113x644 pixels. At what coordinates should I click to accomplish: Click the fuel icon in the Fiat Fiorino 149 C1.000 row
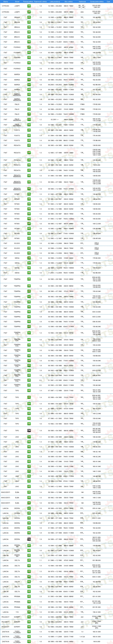point(29,58)
